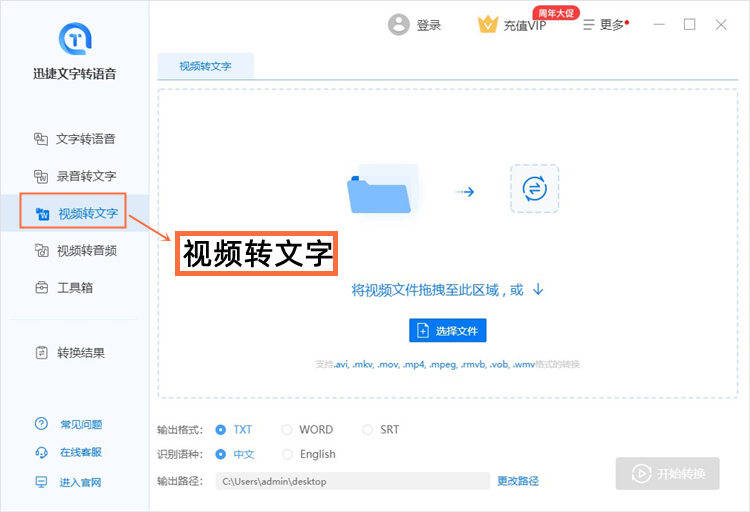Click the 登录 login avatar

(400, 25)
